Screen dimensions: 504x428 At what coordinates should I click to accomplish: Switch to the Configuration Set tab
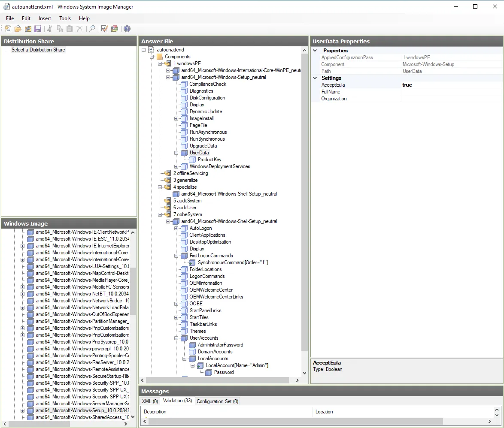tap(217, 401)
